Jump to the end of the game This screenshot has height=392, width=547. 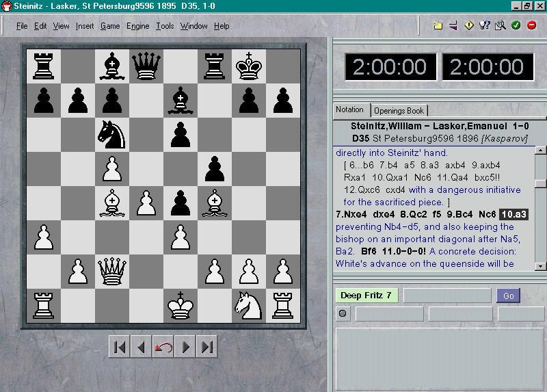click(x=206, y=348)
